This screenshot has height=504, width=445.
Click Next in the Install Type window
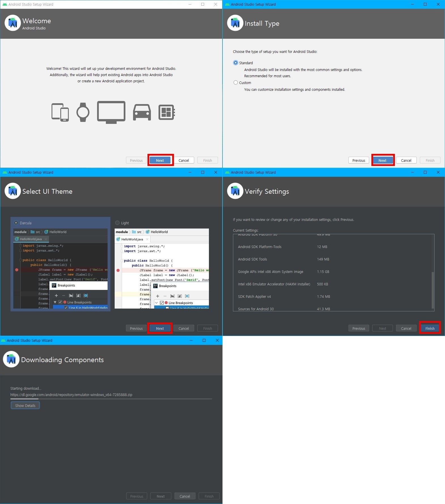point(382,160)
